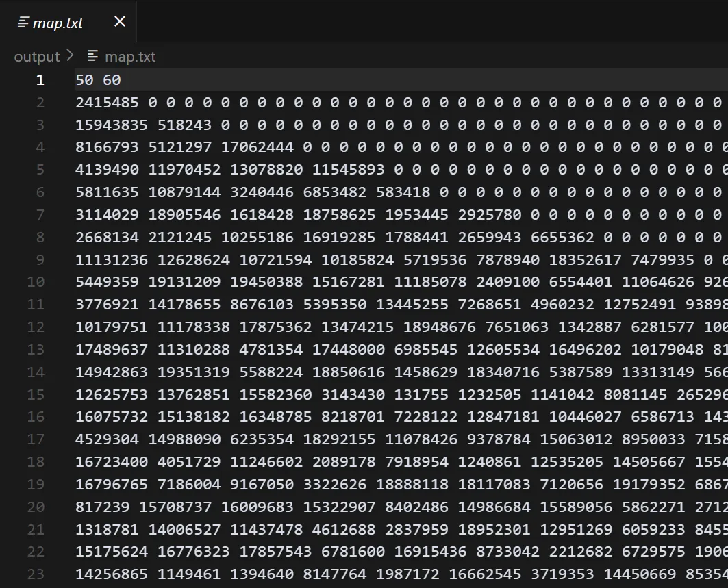Close the map.txt editor tab
Image resolution: width=728 pixels, height=588 pixels.
(x=120, y=22)
